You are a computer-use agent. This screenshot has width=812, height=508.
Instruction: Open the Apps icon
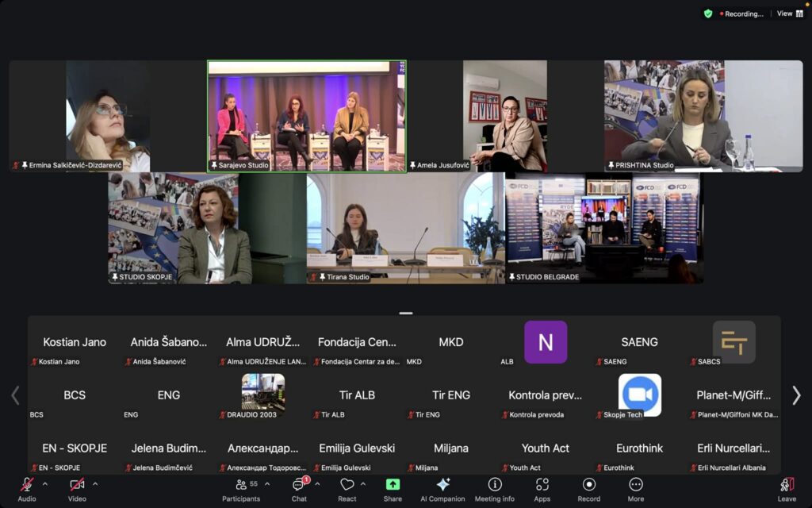click(x=542, y=488)
